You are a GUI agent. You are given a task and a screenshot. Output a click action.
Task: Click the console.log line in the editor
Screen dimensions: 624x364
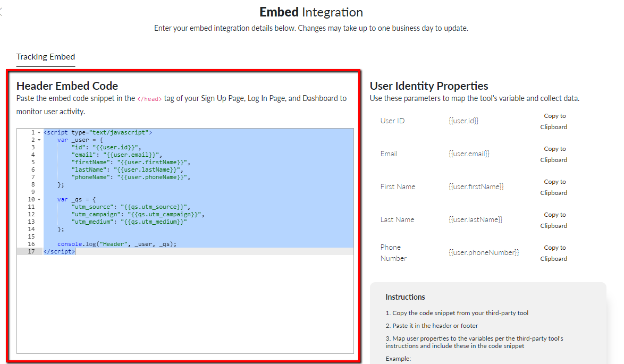(116, 244)
